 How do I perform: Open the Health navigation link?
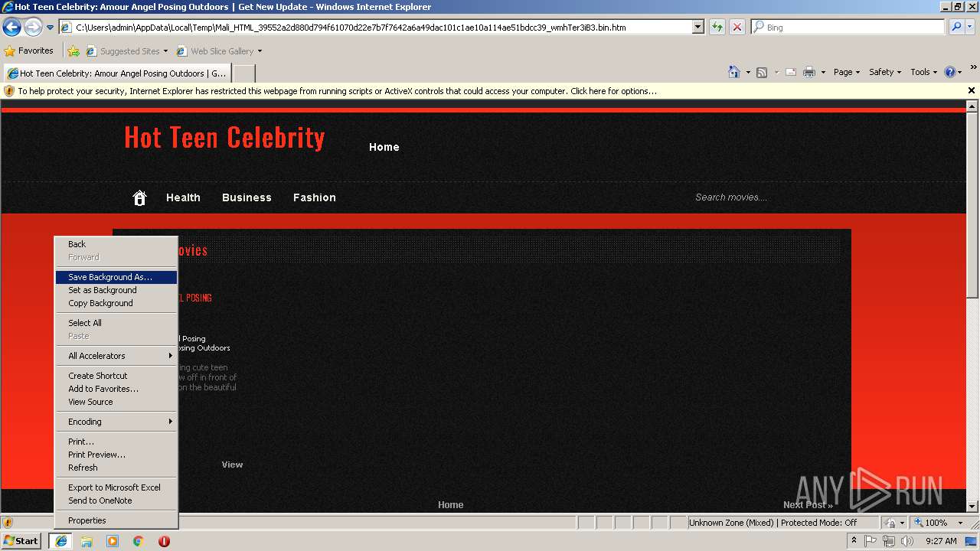183,197
